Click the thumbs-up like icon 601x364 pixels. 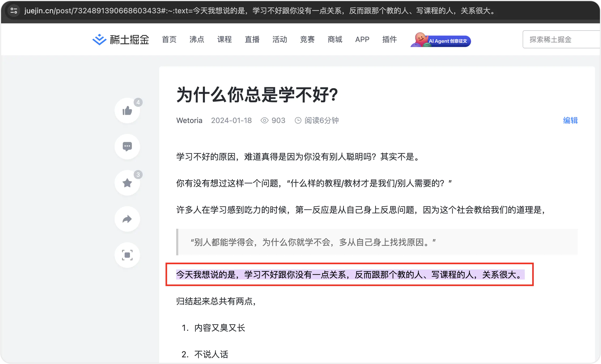(127, 111)
